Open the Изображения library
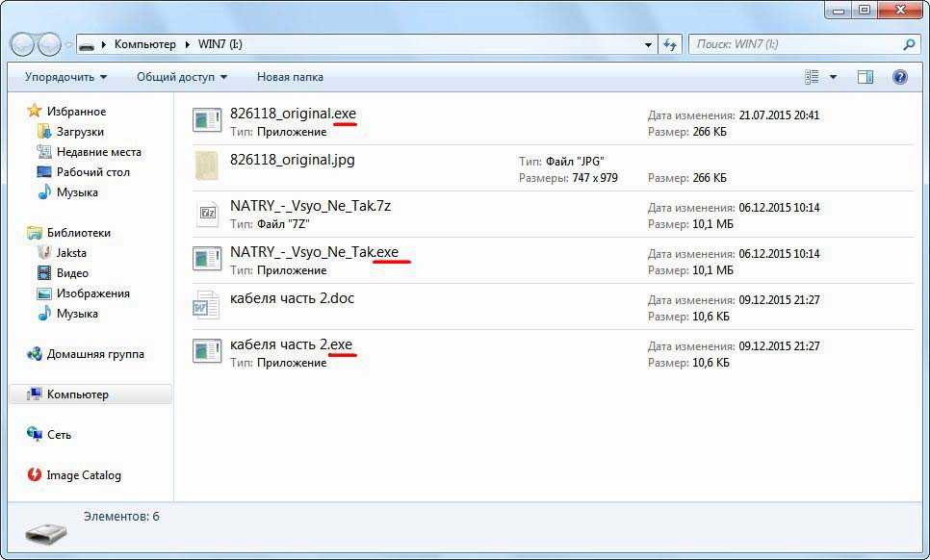This screenshot has height=560, width=930. 93,293
